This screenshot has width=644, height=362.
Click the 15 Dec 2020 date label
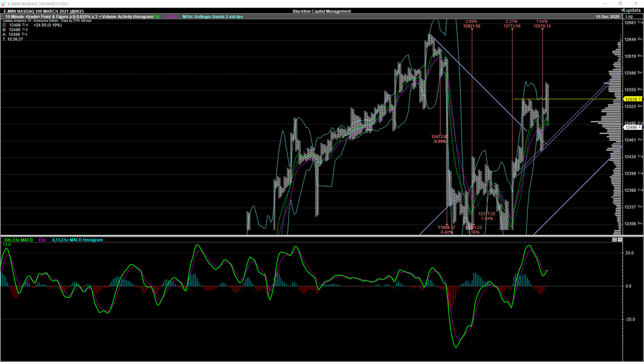point(608,16)
